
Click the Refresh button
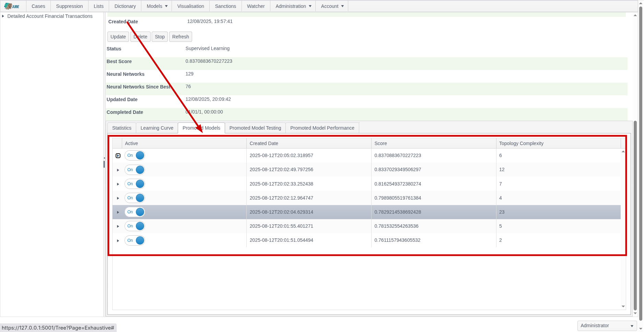180,37
